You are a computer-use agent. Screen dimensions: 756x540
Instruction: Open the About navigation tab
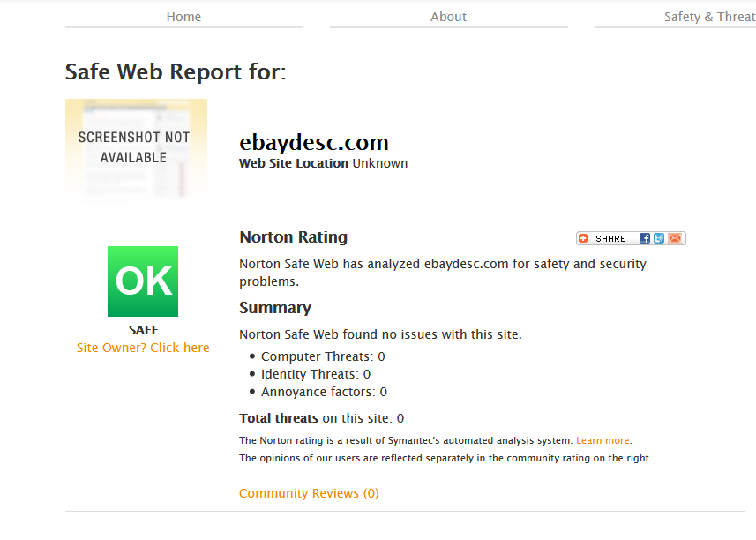(448, 17)
